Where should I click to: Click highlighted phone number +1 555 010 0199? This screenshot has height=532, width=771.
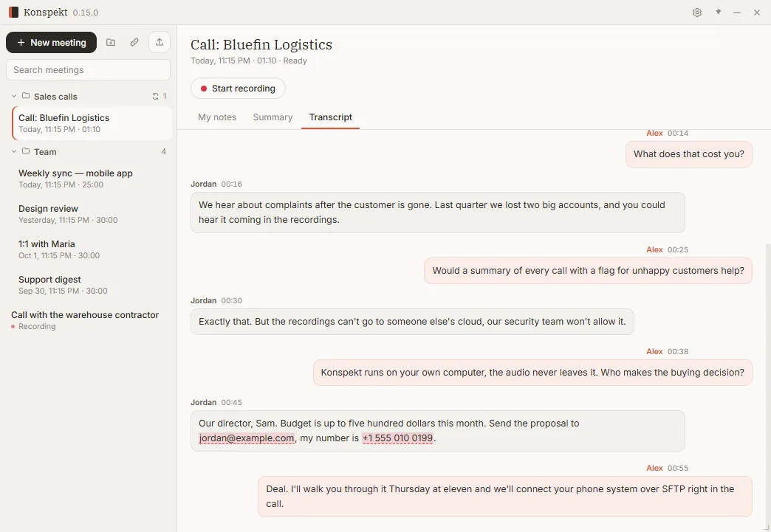[397, 438]
